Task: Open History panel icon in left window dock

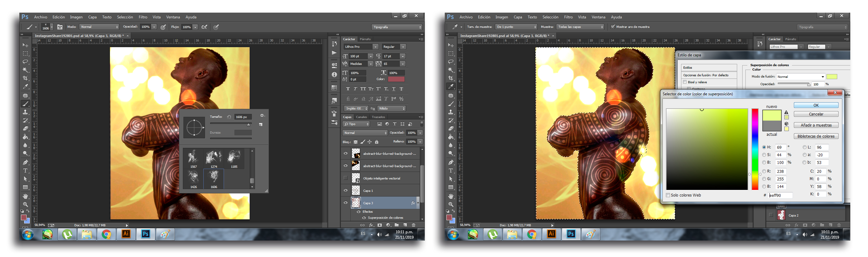Action: pos(334,44)
